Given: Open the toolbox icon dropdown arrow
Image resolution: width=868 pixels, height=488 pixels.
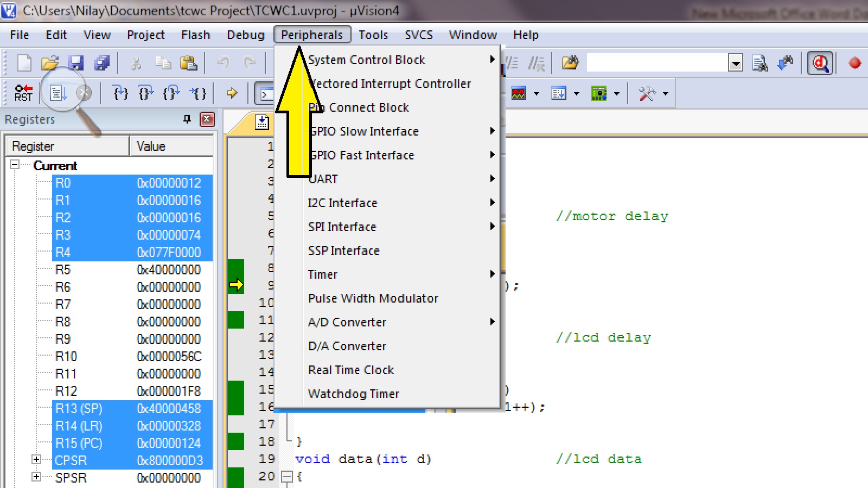Looking at the screenshot, I should coord(666,94).
